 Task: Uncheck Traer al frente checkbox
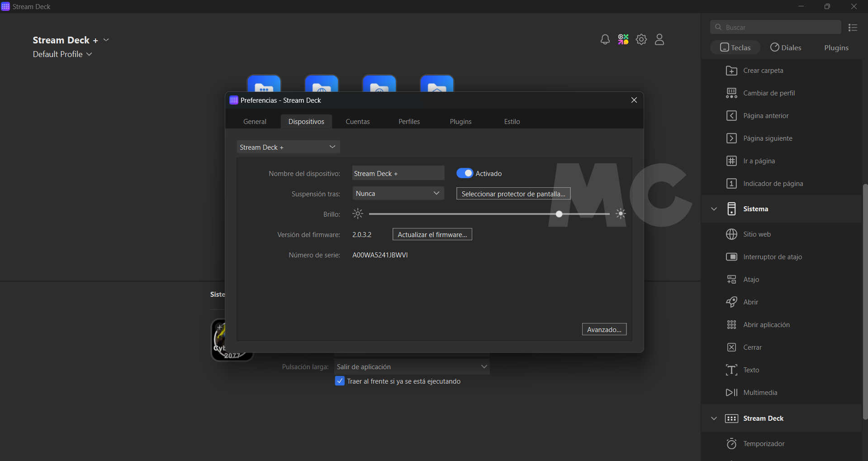click(340, 381)
